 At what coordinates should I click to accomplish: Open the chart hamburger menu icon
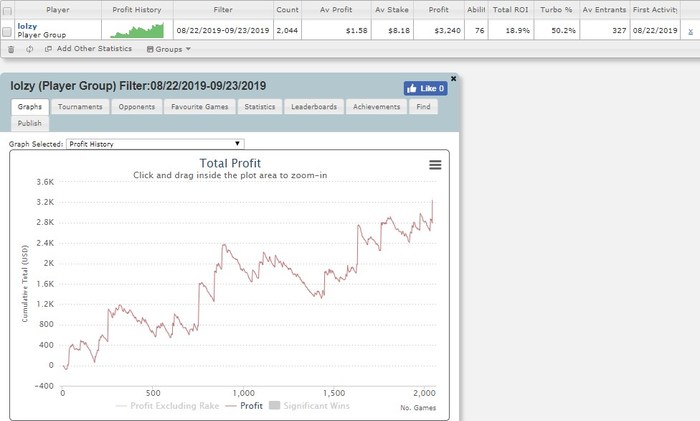click(435, 165)
